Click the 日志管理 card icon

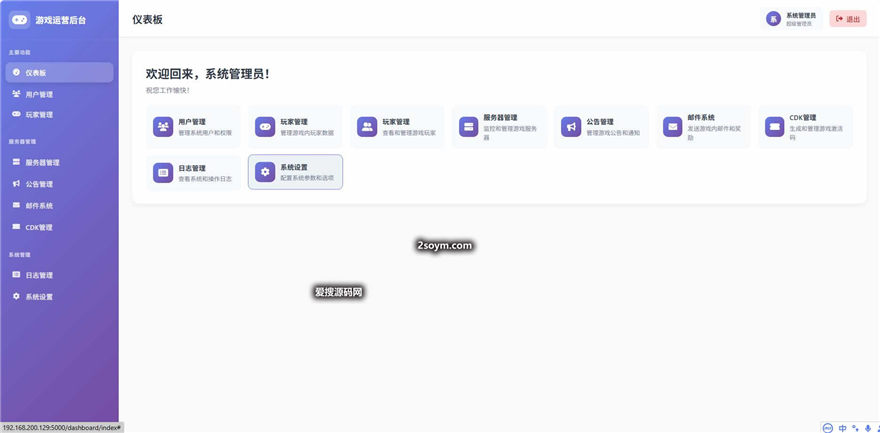[163, 173]
